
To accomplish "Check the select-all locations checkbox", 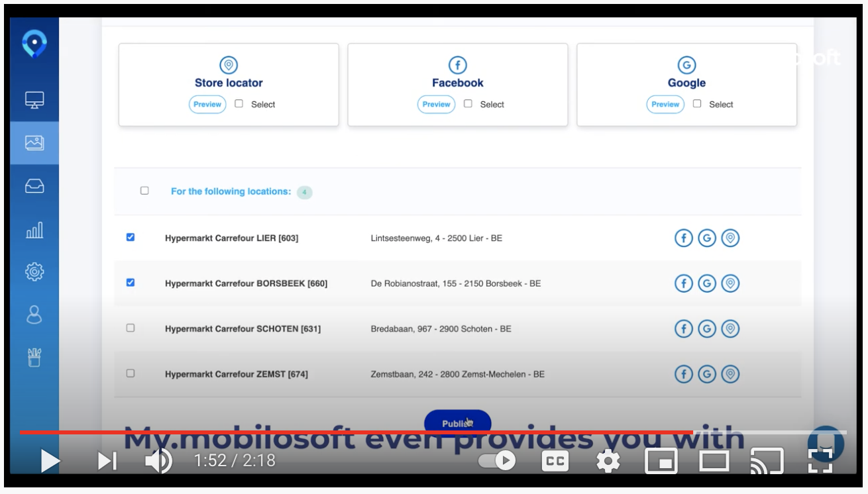I will click(x=144, y=191).
